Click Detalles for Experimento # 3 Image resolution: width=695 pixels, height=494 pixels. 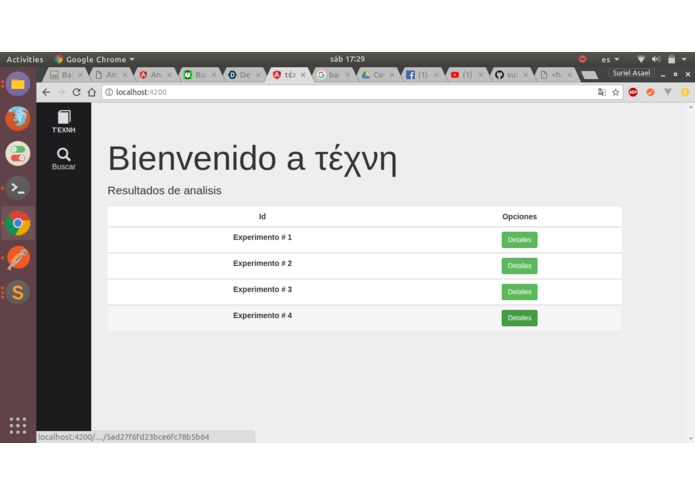[x=519, y=292]
